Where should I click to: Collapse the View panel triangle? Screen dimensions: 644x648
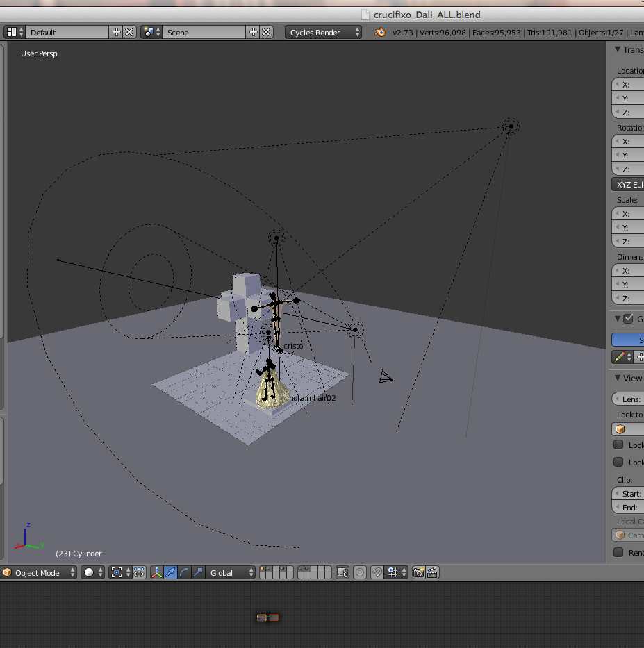pyautogui.click(x=616, y=379)
